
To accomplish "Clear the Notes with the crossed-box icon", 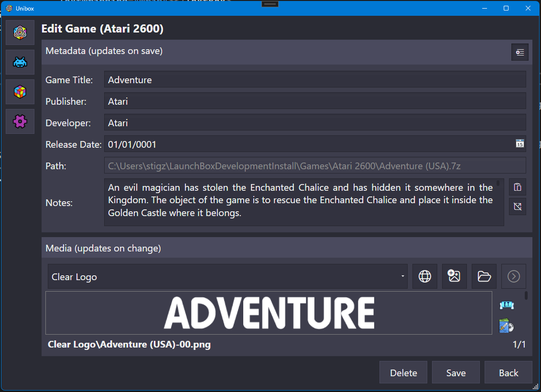I will click(x=517, y=207).
